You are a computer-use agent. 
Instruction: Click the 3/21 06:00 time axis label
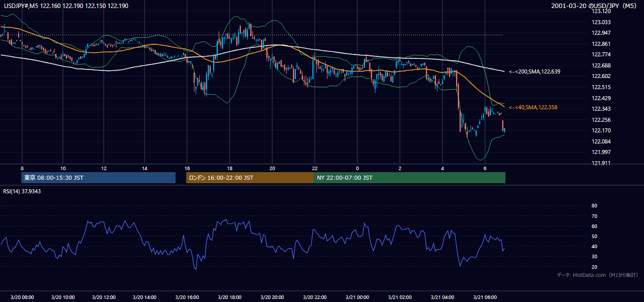(484, 297)
